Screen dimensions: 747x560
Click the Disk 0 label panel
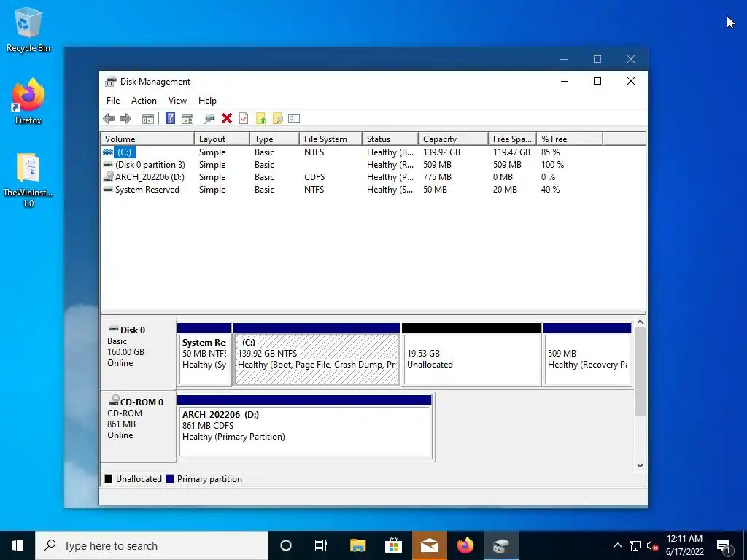pyautogui.click(x=138, y=353)
